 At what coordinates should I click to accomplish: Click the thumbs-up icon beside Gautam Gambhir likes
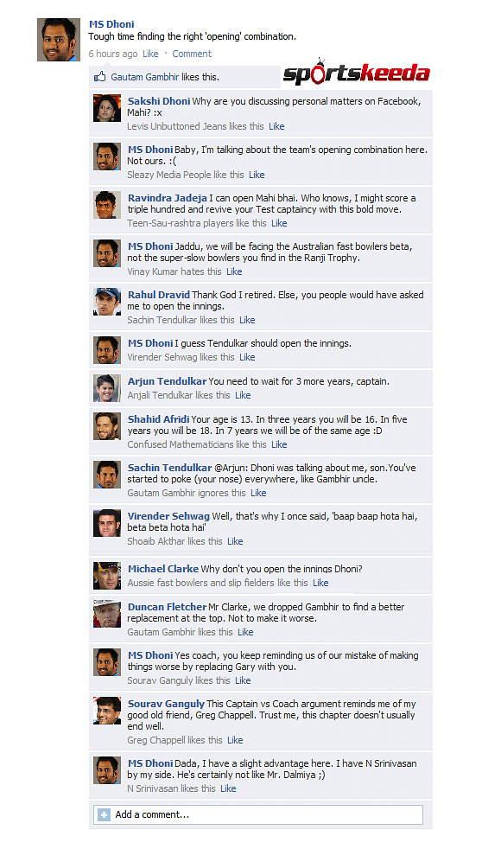pos(99,77)
